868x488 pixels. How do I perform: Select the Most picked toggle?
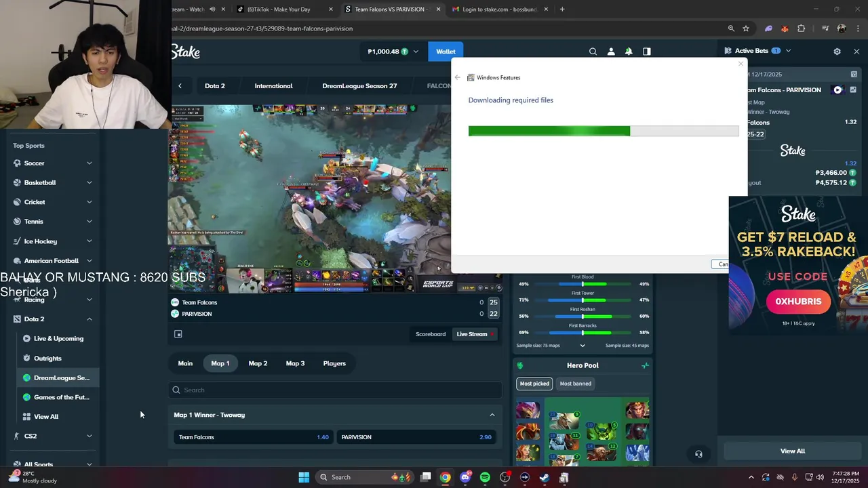point(534,384)
